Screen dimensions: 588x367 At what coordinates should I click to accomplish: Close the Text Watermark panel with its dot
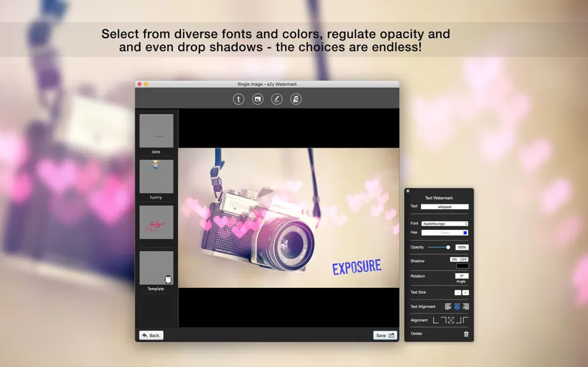click(408, 191)
